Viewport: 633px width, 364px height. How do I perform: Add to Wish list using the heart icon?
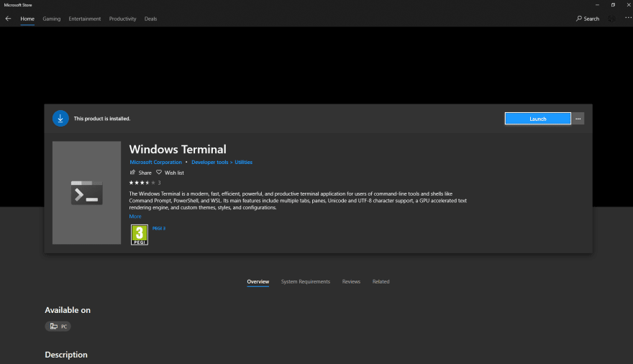[159, 173]
